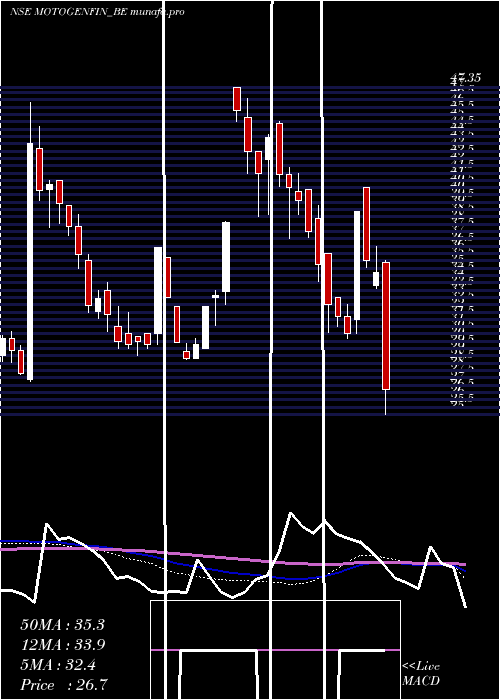The image size is (500, 700).
Task: Click the <<Live MACD label
Action: [x=421, y=673]
